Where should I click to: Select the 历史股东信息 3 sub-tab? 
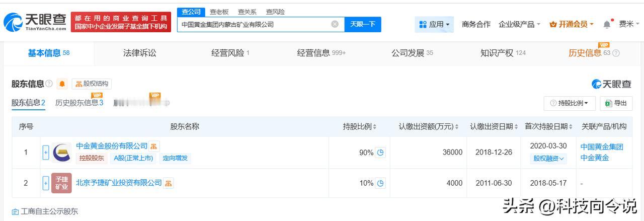[79, 103]
